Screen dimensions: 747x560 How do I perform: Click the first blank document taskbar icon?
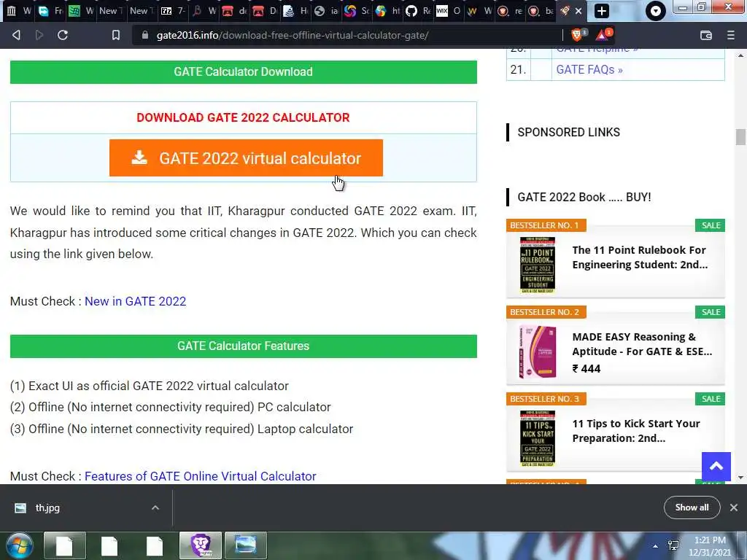(65, 545)
